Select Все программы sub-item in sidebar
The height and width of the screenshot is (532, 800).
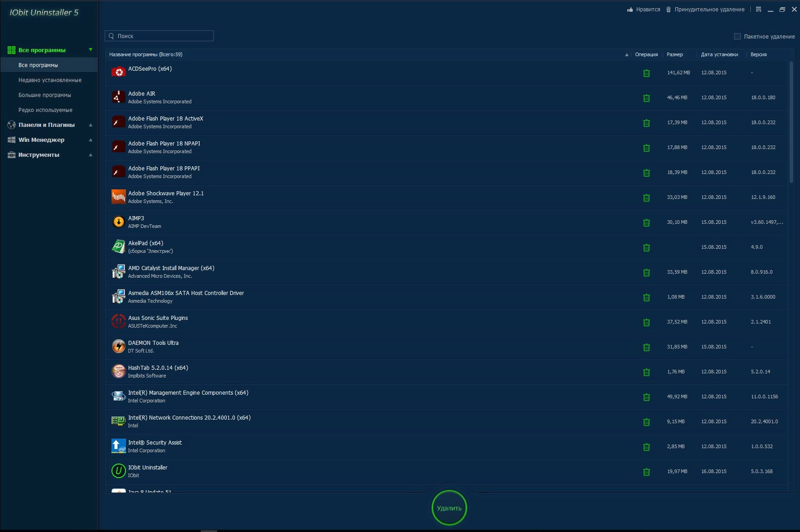(x=49, y=65)
